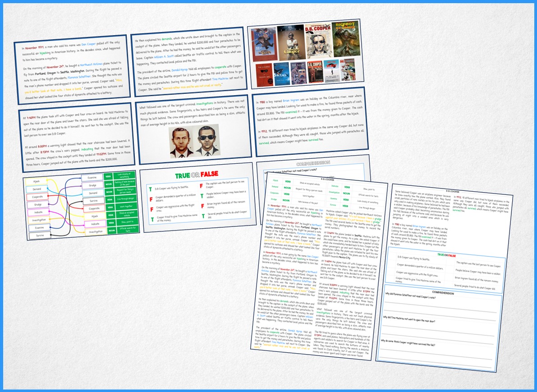Select the Hijack word box in the matching activity
Screen dimensions: 537x392
[36, 181]
